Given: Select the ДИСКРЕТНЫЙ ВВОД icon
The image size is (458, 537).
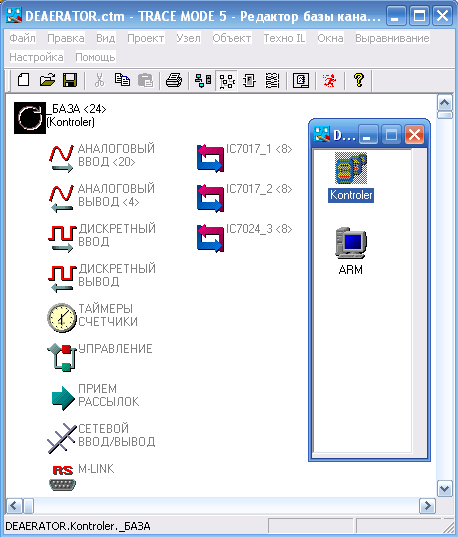Looking at the screenshot, I should click(x=62, y=238).
